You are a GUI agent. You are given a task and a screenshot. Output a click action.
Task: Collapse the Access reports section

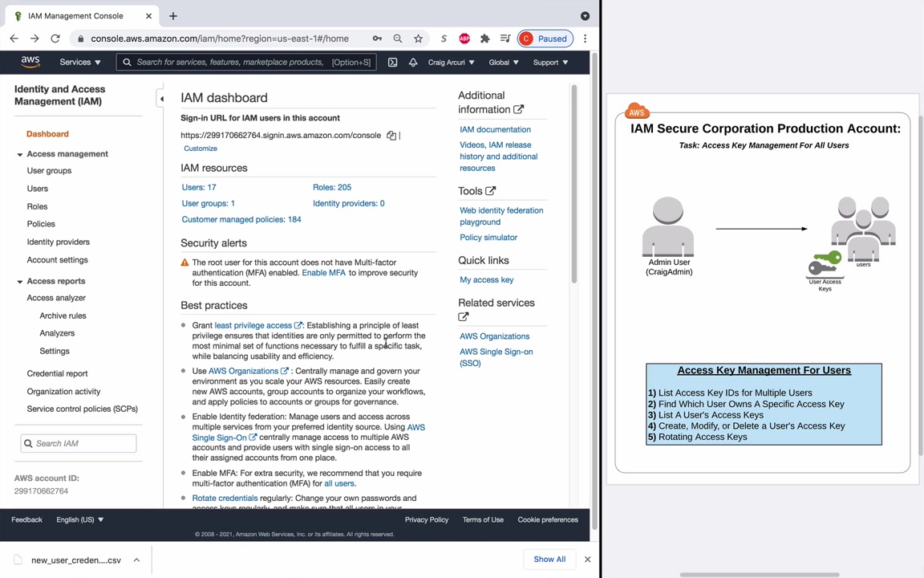click(x=19, y=281)
